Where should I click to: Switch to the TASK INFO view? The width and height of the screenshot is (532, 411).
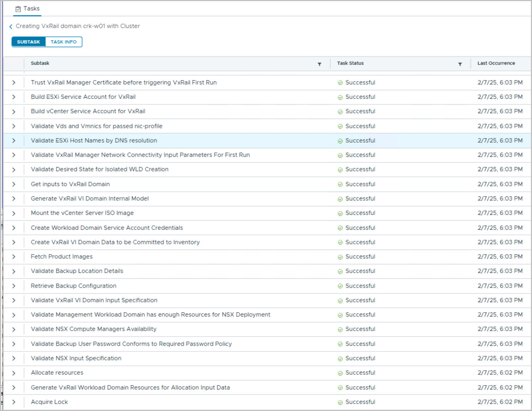click(x=64, y=42)
